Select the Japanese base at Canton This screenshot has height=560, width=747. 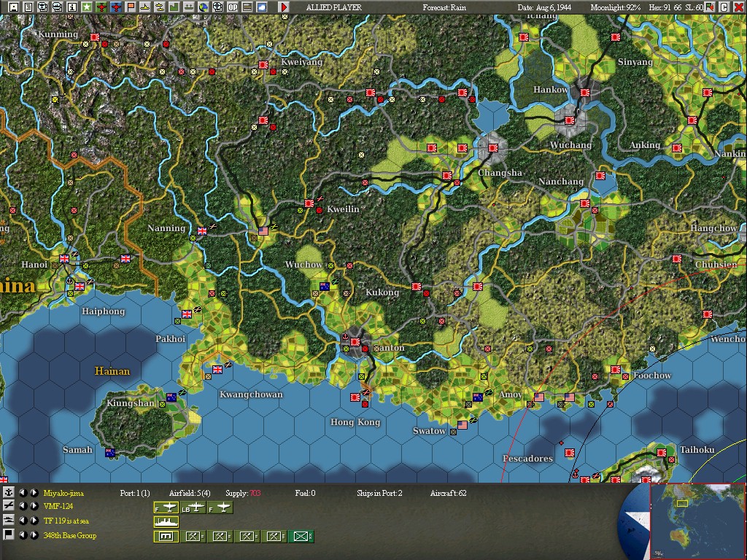pyautogui.click(x=355, y=341)
